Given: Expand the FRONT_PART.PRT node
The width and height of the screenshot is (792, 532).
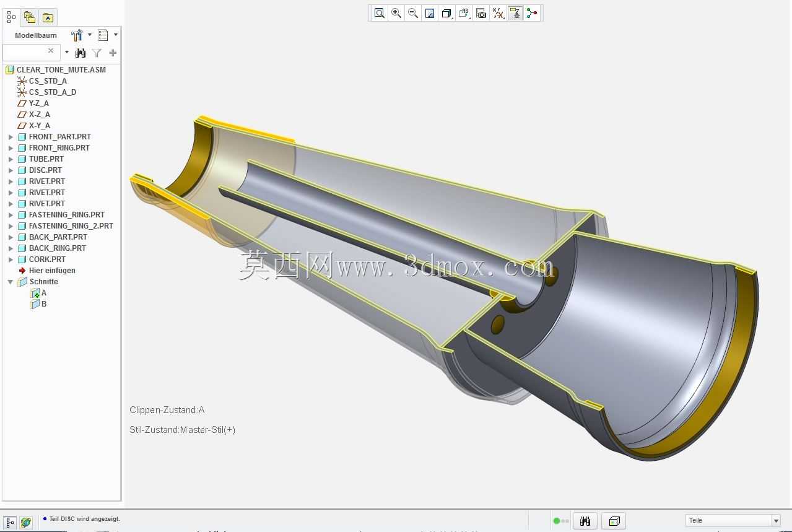Looking at the screenshot, I should (11, 137).
